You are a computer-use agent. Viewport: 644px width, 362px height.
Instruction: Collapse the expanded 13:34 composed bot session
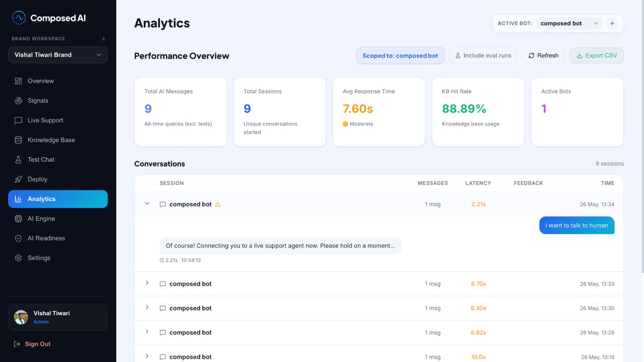(x=147, y=204)
